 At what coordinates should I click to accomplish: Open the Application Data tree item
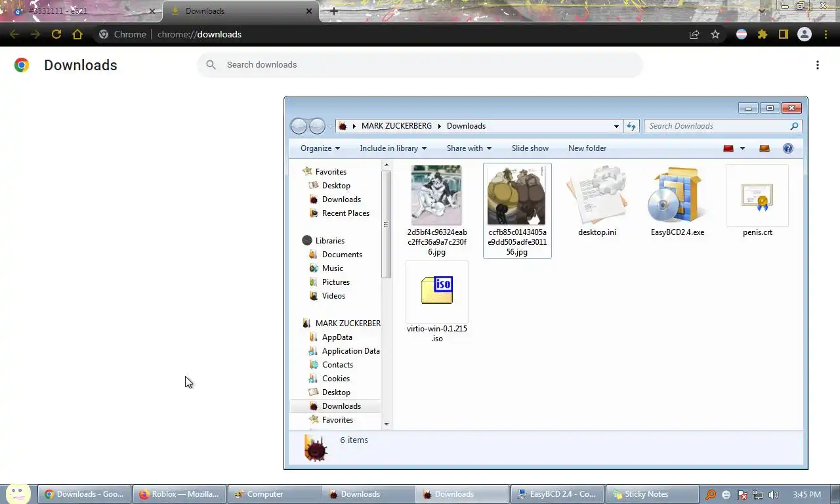tap(350, 351)
